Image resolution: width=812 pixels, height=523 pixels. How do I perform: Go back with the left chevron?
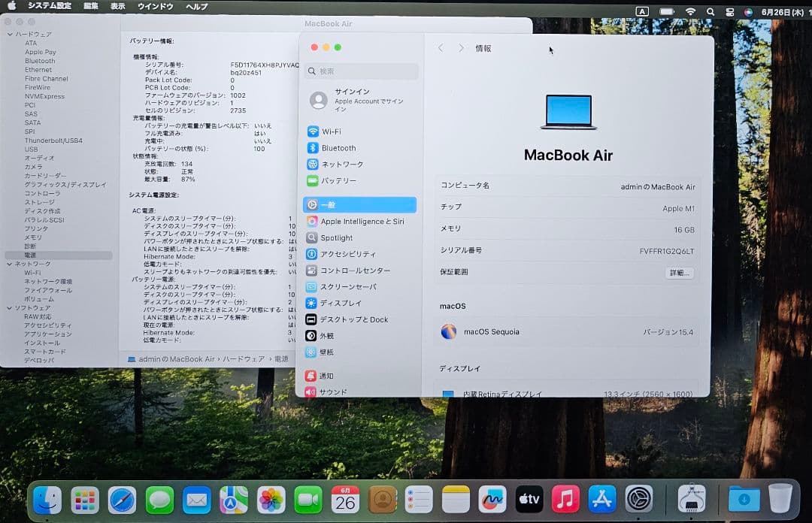(441, 48)
